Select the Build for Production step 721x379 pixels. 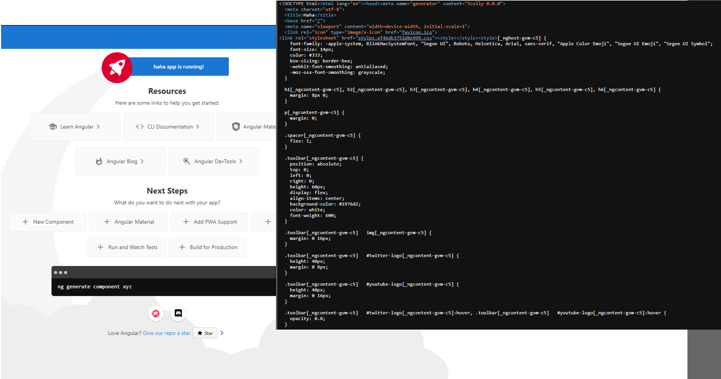208,247
